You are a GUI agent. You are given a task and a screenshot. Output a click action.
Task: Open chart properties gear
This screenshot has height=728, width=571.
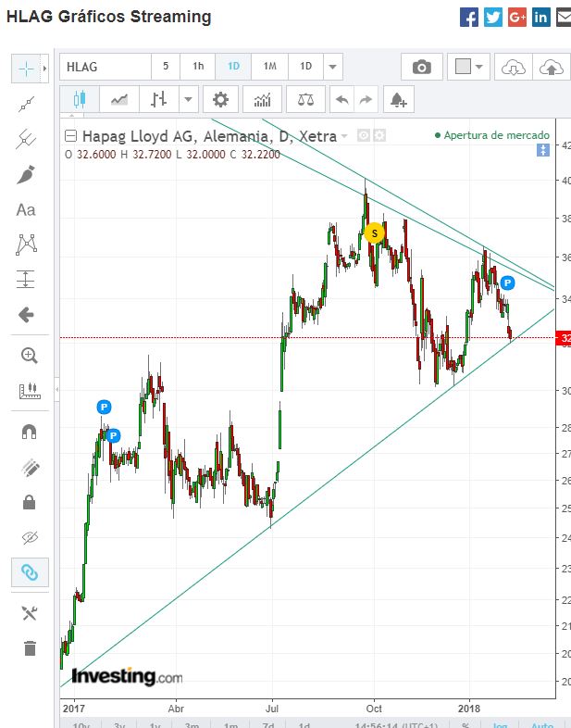point(221,99)
